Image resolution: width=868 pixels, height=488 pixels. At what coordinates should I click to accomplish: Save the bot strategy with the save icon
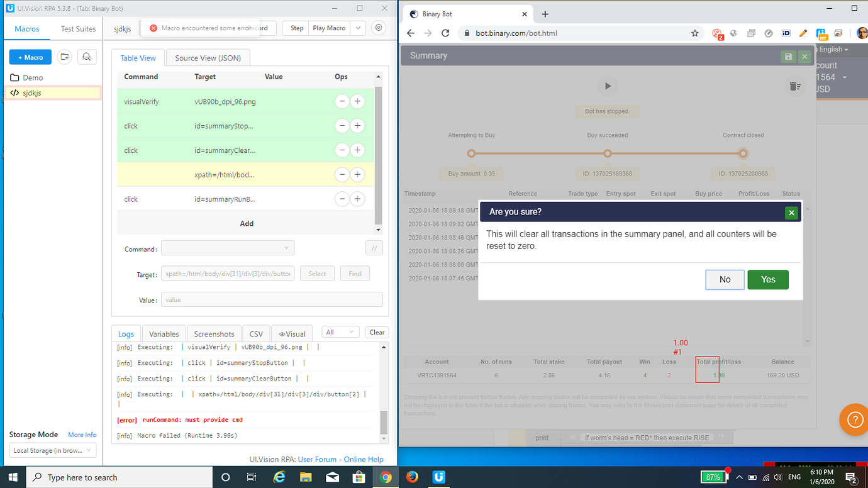788,56
